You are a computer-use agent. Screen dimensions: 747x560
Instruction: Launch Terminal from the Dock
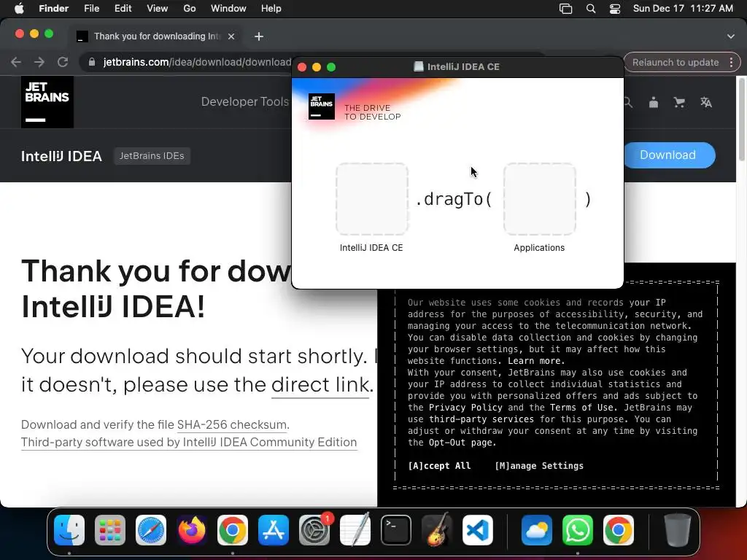tap(396, 530)
